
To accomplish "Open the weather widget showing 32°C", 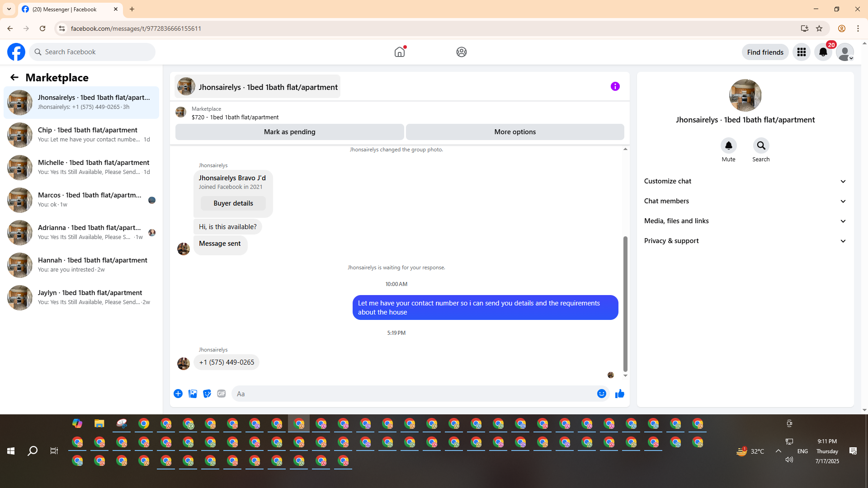I will pyautogui.click(x=750, y=451).
